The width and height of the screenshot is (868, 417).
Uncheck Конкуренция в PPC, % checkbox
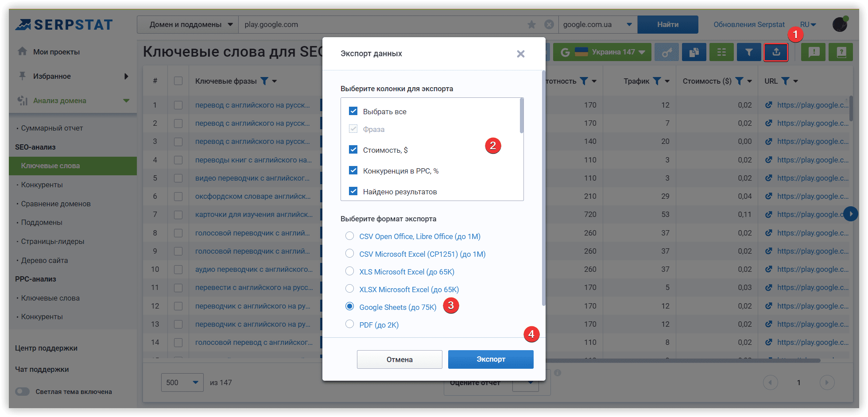(353, 170)
